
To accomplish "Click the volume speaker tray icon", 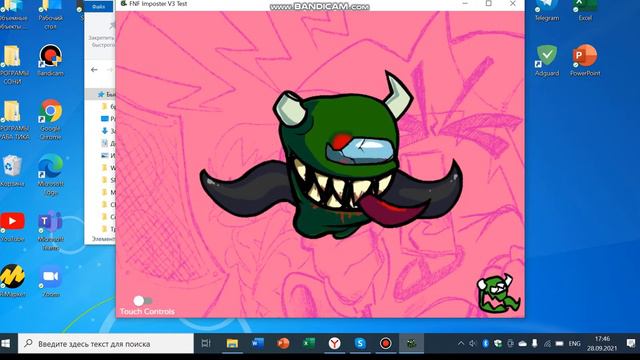I will (x=473, y=344).
